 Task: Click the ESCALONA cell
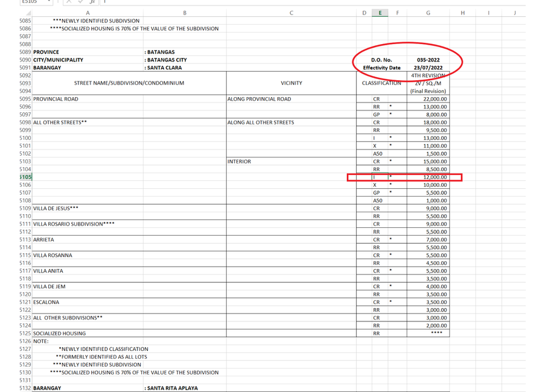87,302
